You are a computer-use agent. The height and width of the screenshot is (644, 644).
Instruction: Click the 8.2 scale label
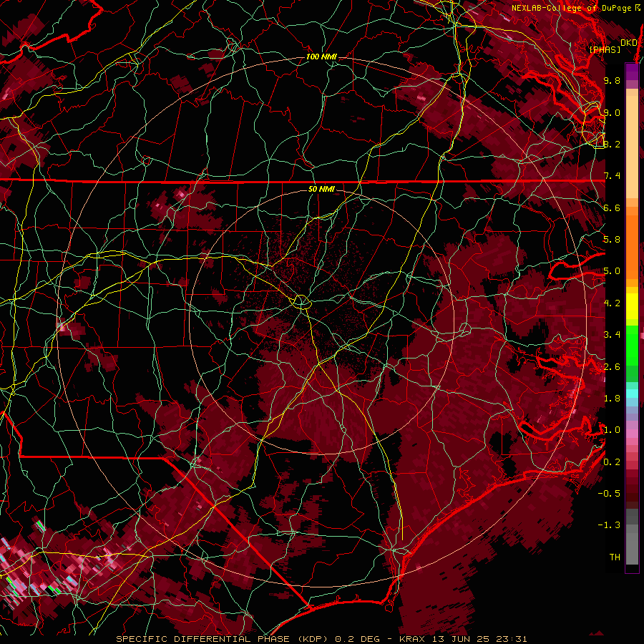click(x=612, y=144)
